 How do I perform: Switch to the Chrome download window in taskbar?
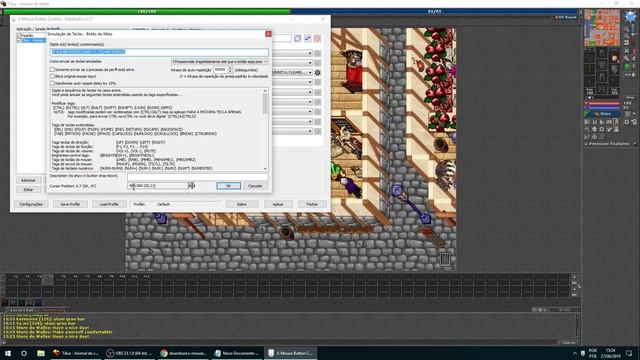[x=183, y=353]
